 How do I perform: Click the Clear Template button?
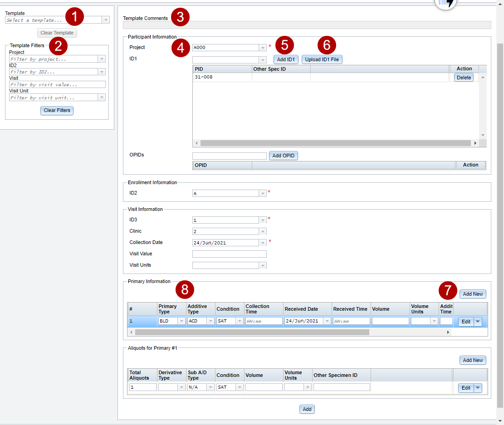tap(57, 33)
